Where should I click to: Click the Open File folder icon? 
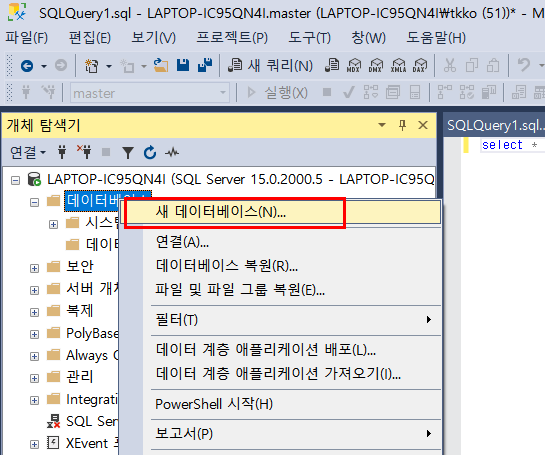(161, 65)
